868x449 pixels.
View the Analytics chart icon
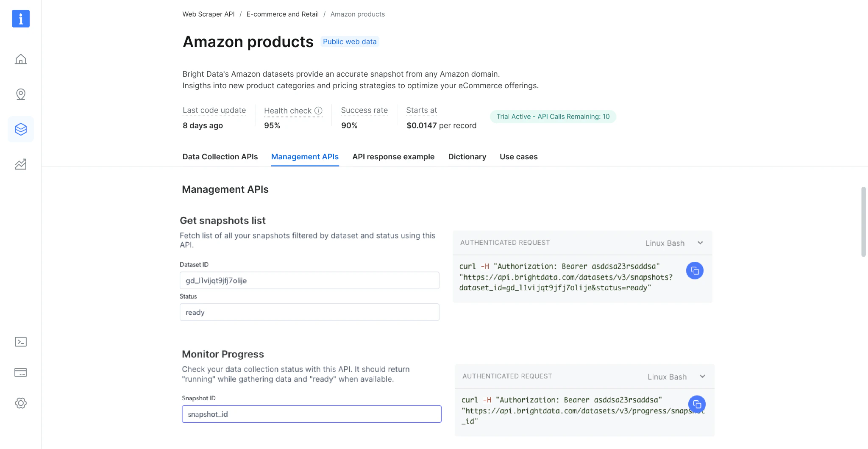click(x=20, y=164)
